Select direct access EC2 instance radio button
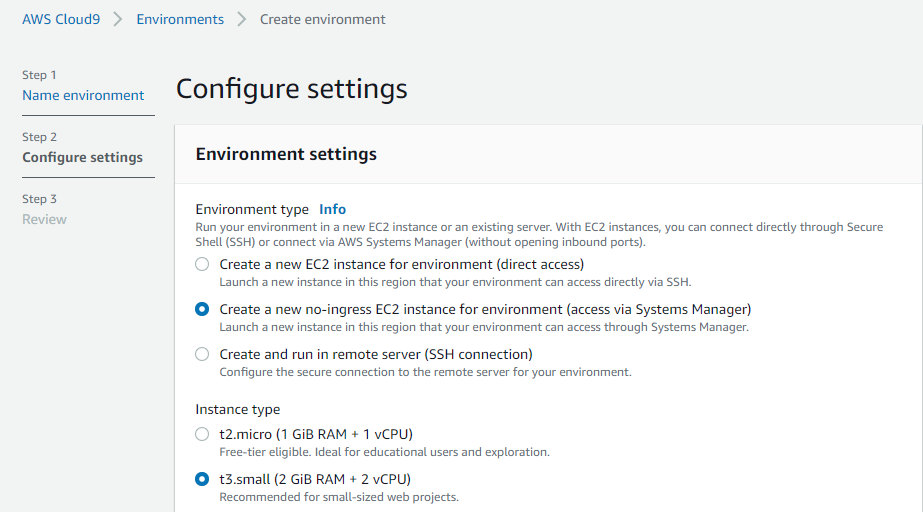Image resolution: width=923 pixels, height=512 pixels. (x=202, y=264)
